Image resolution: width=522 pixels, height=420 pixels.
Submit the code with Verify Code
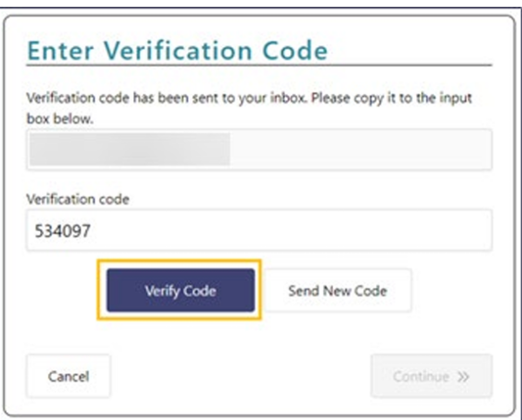pos(180,290)
